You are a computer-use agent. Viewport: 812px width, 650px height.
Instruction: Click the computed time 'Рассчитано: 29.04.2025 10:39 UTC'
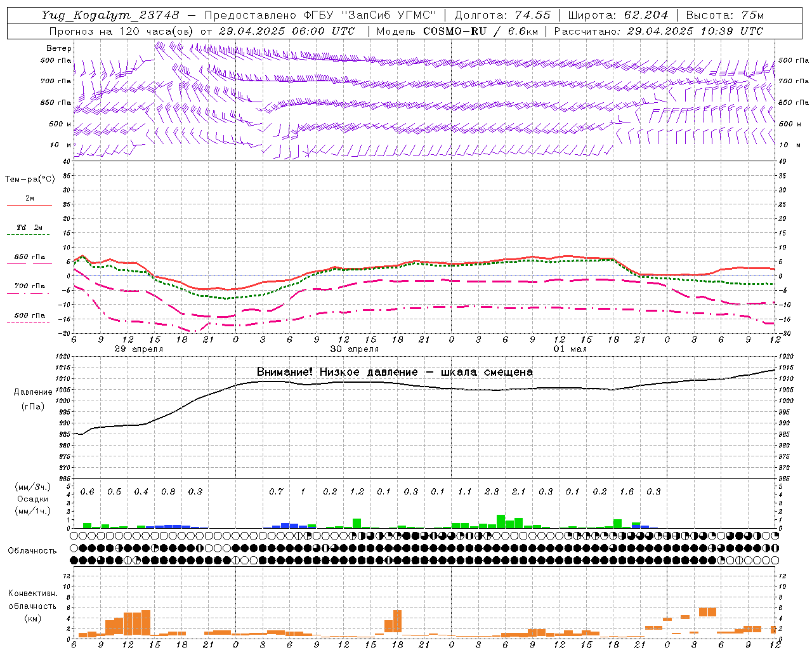click(659, 31)
